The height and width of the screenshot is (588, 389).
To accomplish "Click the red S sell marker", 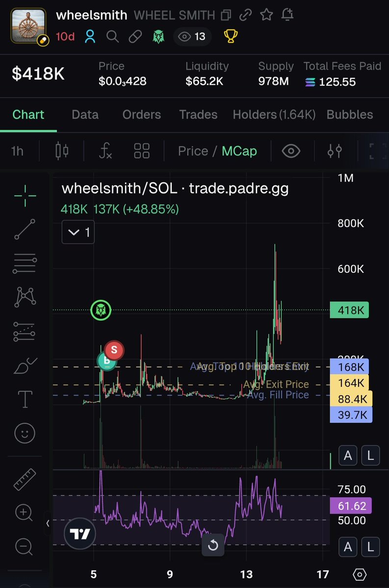I will [114, 350].
